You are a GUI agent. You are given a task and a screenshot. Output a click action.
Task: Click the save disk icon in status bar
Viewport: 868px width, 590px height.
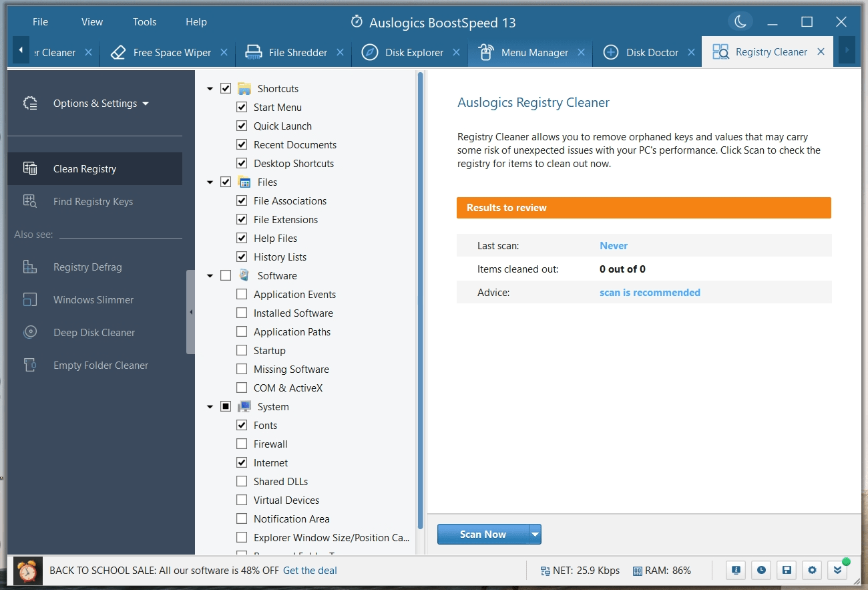[787, 570]
